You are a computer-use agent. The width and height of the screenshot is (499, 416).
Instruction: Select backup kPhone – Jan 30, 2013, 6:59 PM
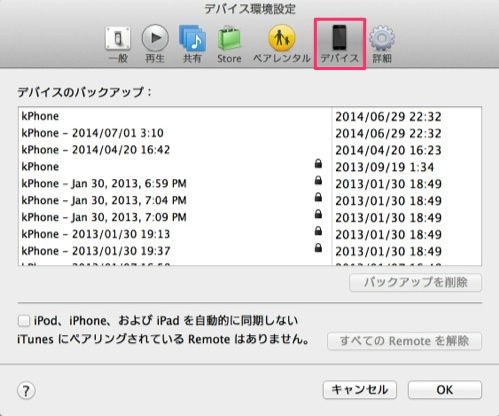(250, 184)
